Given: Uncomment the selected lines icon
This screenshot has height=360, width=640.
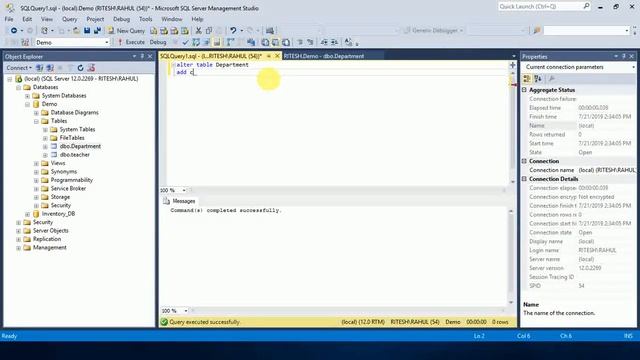Looking at the screenshot, I should [x=310, y=42].
